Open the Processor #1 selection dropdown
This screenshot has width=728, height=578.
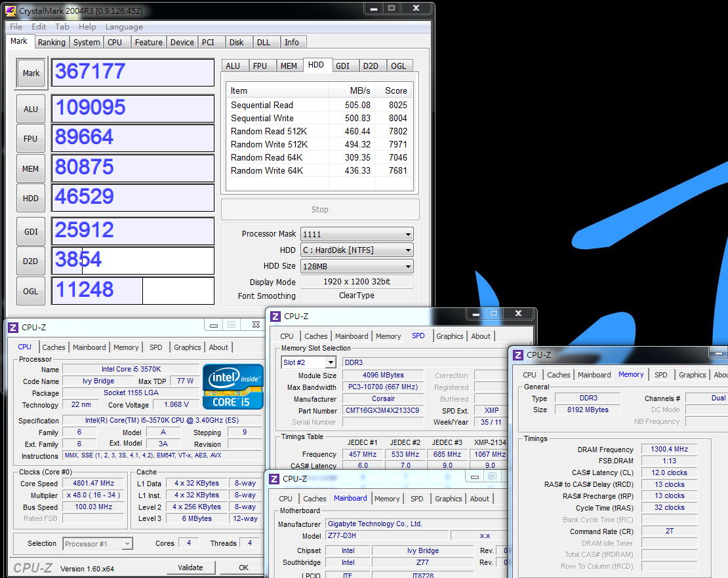tap(98, 544)
